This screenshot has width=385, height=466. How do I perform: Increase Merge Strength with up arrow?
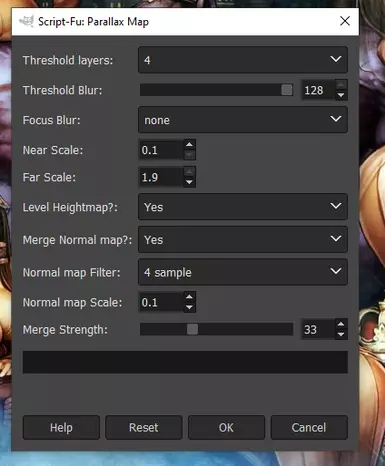pyautogui.click(x=341, y=324)
